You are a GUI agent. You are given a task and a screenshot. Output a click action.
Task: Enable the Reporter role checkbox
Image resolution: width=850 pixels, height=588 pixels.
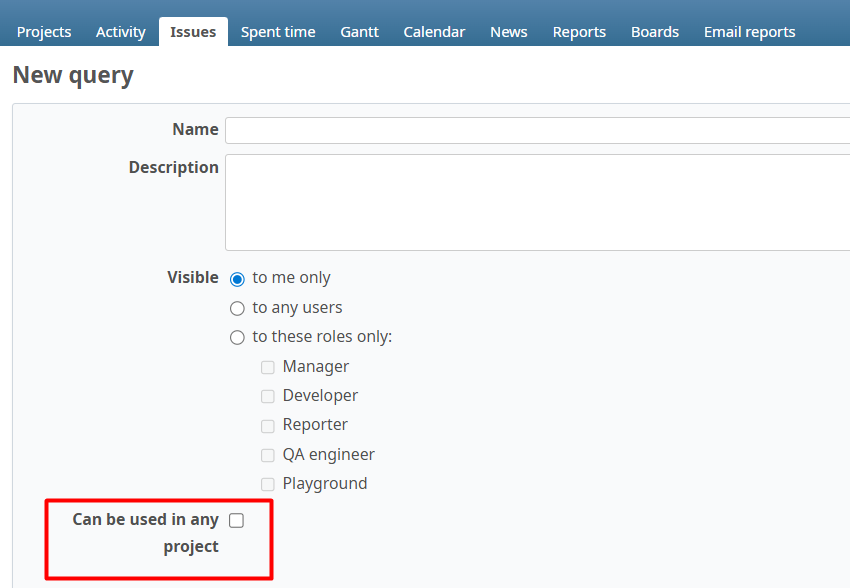268,425
